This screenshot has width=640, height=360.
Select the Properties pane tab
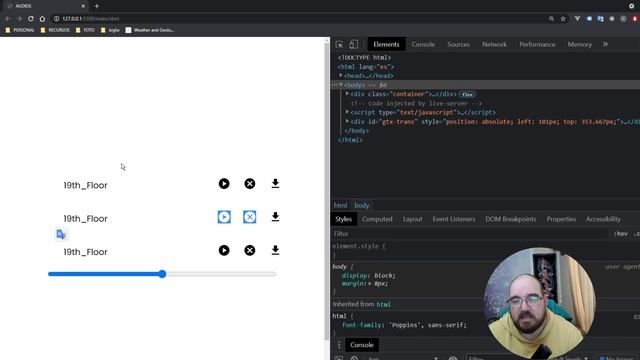(x=561, y=219)
